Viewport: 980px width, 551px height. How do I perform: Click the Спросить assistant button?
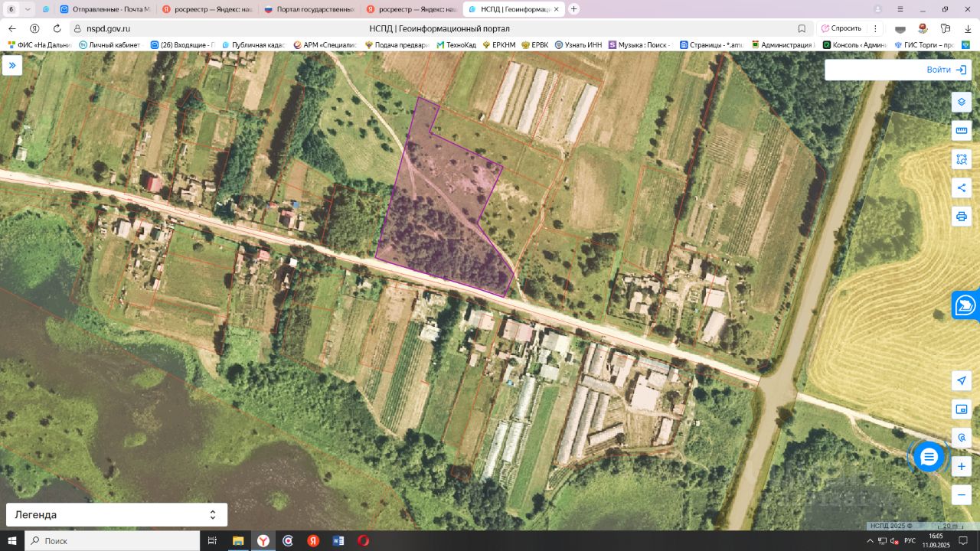(x=841, y=28)
